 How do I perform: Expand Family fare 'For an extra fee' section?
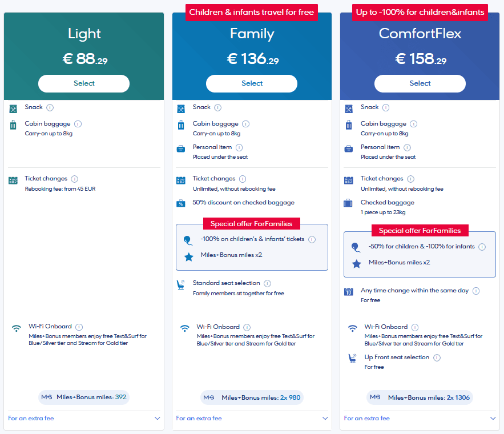325,419
